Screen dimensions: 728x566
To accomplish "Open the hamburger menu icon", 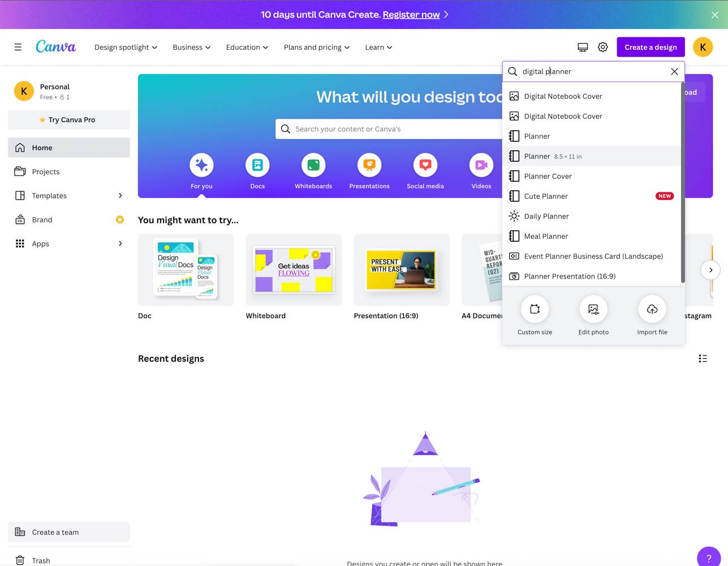I will pos(18,47).
